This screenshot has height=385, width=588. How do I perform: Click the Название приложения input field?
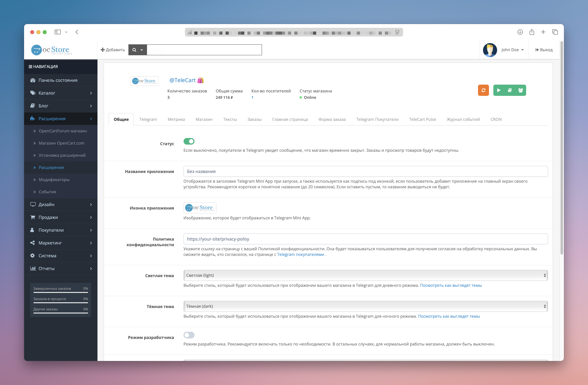[x=365, y=171]
